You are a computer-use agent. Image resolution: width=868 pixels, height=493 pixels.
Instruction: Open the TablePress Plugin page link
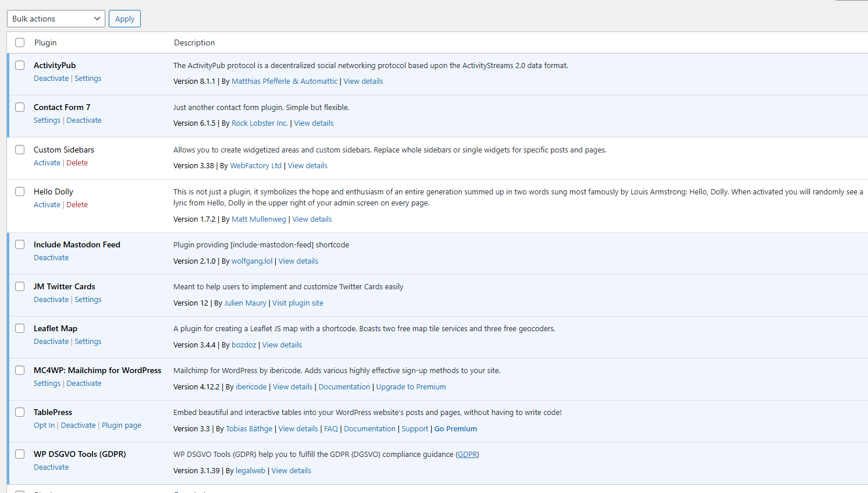coord(122,425)
